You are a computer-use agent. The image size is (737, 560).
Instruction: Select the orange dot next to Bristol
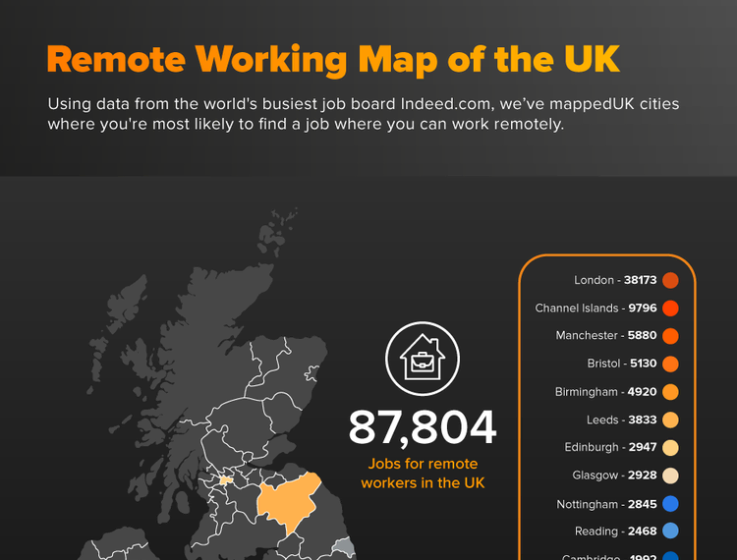(x=671, y=364)
